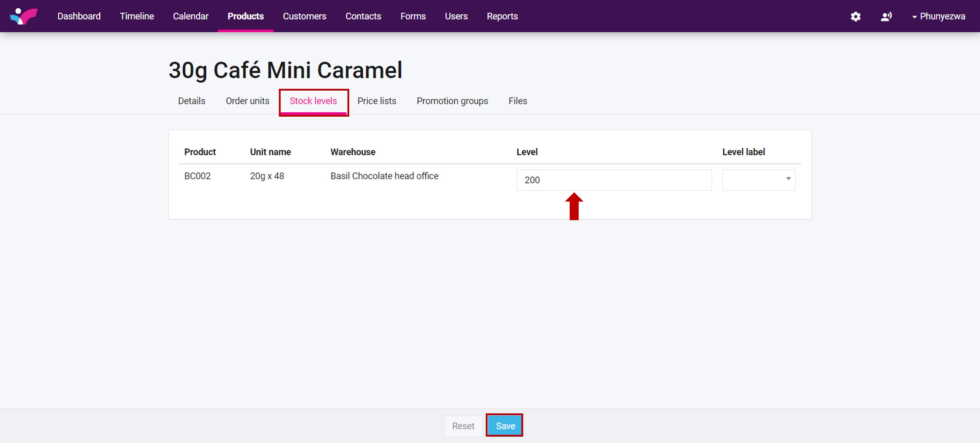Click the Level input field showing 200
980x443 pixels.
click(x=613, y=180)
